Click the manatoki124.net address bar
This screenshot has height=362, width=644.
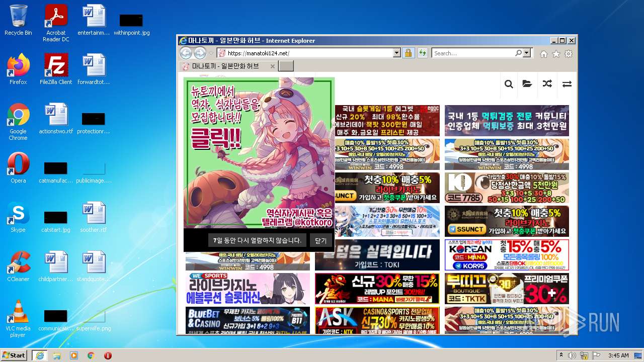click(x=304, y=53)
